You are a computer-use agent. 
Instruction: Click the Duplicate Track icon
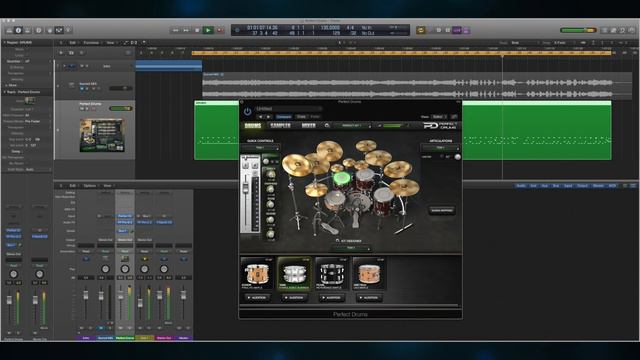click(71, 53)
